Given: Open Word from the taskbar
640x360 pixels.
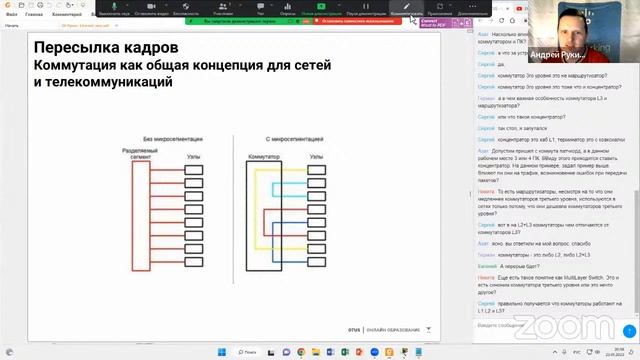Looking at the screenshot, I should coord(331,352).
